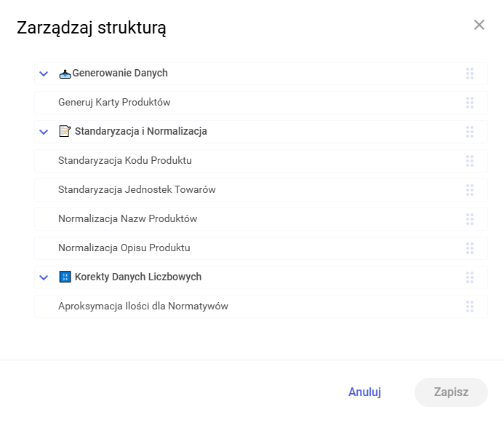
Task: Click drag handle for Generuj Karty Produktów
Action: [x=470, y=103]
